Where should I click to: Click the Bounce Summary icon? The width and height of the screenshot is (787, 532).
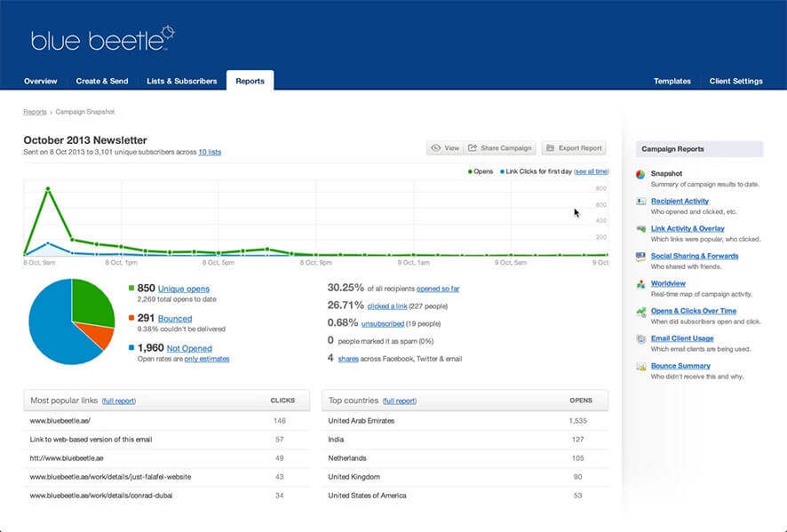click(641, 367)
